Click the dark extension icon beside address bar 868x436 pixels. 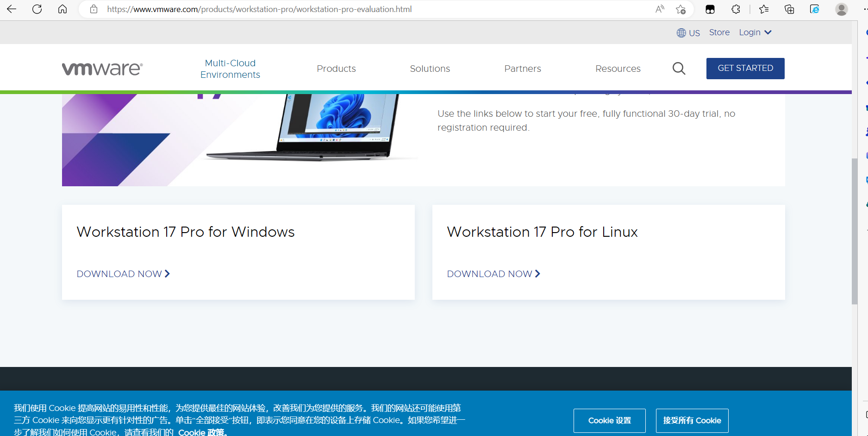point(710,9)
